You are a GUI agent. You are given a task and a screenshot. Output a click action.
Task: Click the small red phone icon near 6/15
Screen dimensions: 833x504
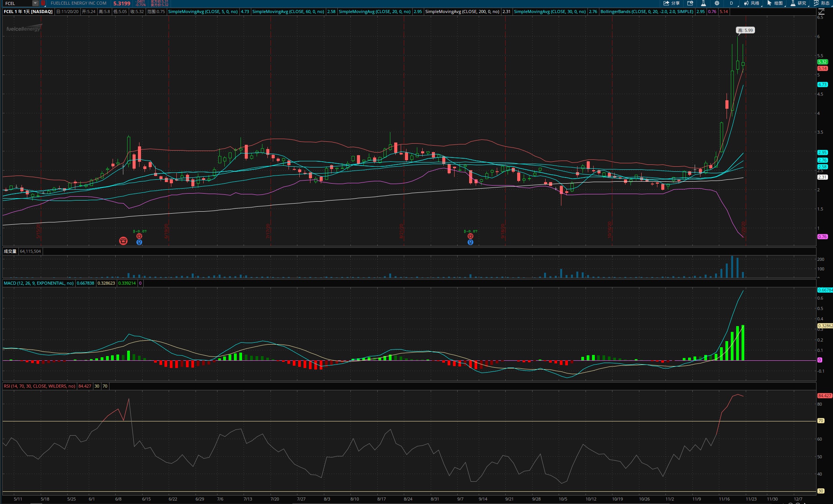139,236
